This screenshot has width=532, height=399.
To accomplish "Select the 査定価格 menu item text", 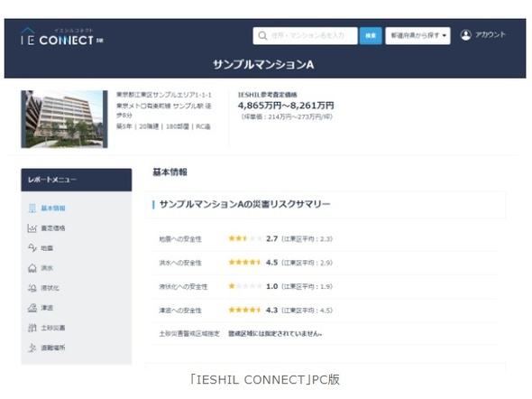I will point(53,228).
